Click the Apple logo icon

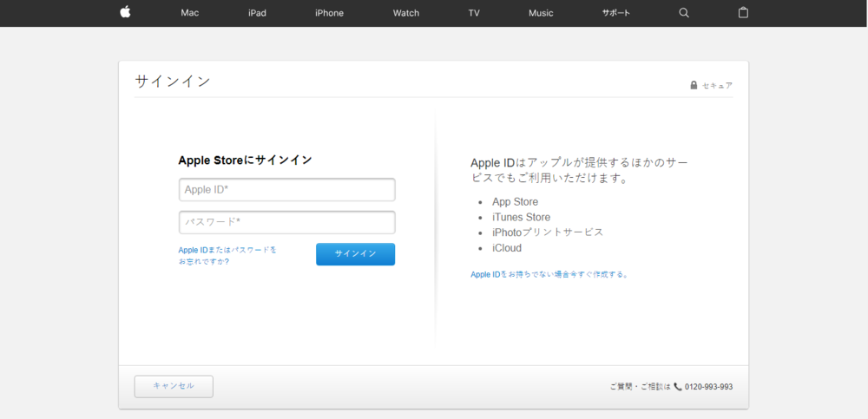125,13
